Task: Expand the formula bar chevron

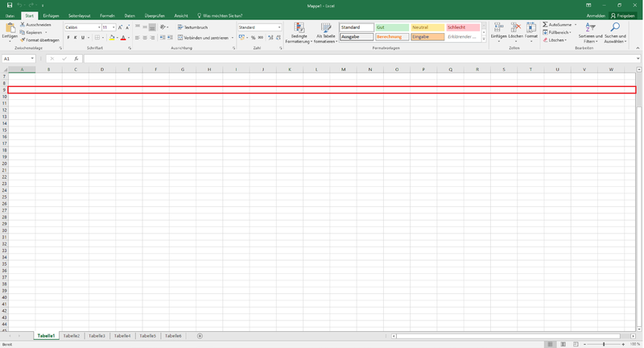Action: pyautogui.click(x=638, y=59)
